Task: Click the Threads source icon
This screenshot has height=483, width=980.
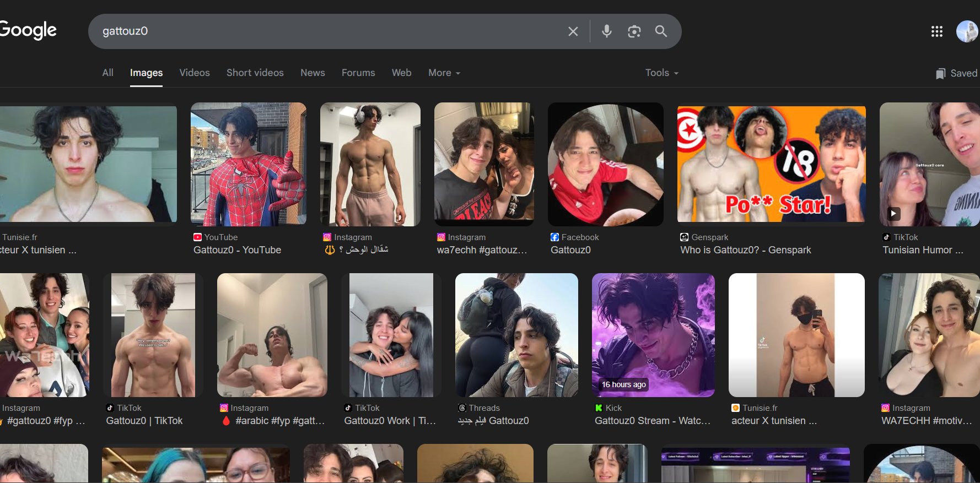Action: pos(462,408)
